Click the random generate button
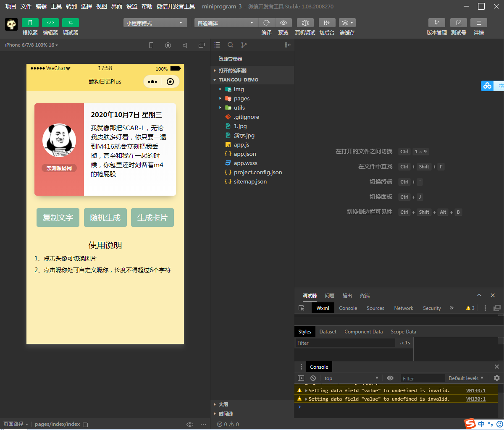 [105, 218]
